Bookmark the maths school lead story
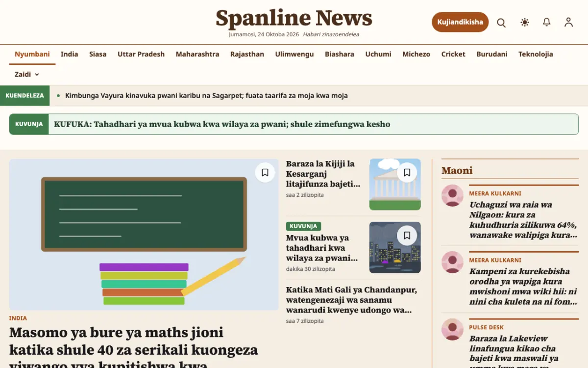 tap(265, 173)
